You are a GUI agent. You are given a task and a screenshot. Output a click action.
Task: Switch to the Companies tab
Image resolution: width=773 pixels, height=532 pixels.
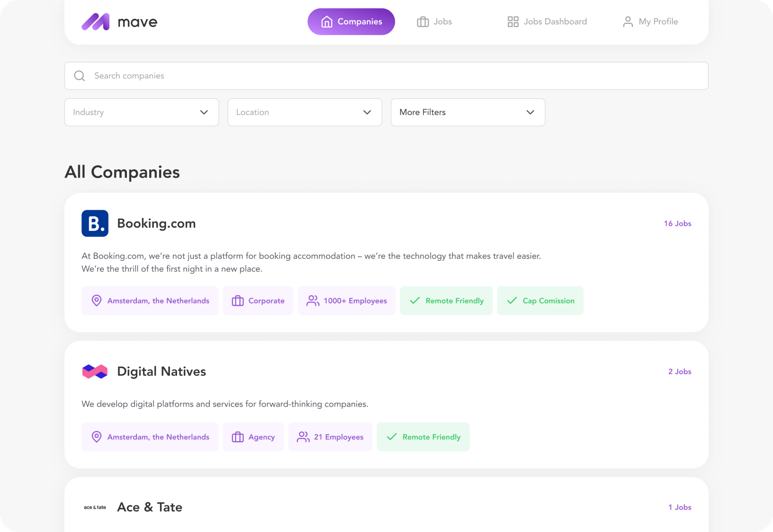click(x=351, y=22)
